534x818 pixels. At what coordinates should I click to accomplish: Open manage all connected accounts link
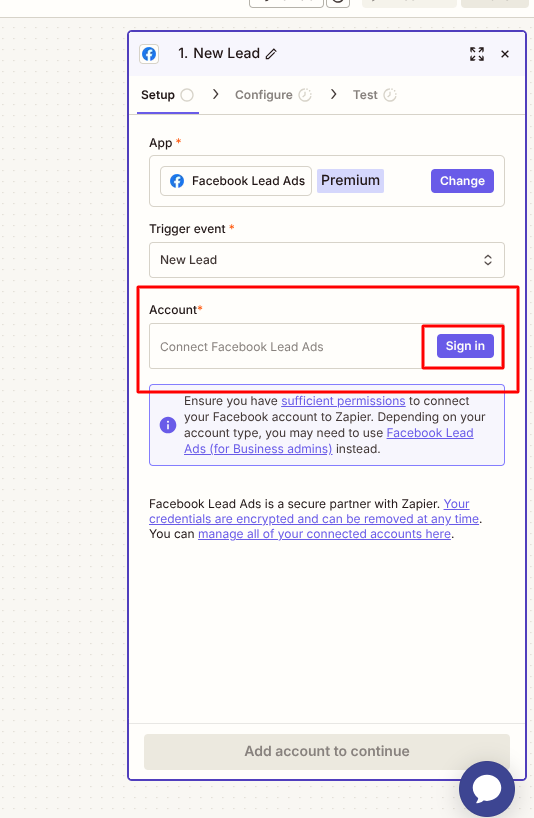pyautogui.click(x=324, y=534)
